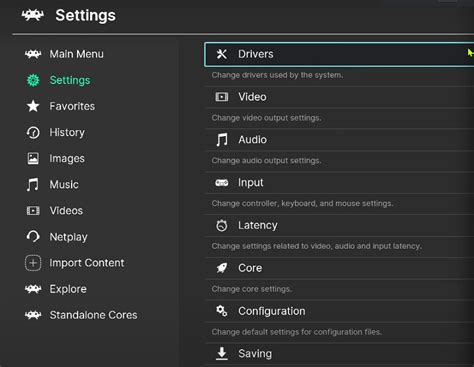Screen dimensions: 474x367
Task: Open Main Menu in sidebar
Action: (x=76, y=54)
